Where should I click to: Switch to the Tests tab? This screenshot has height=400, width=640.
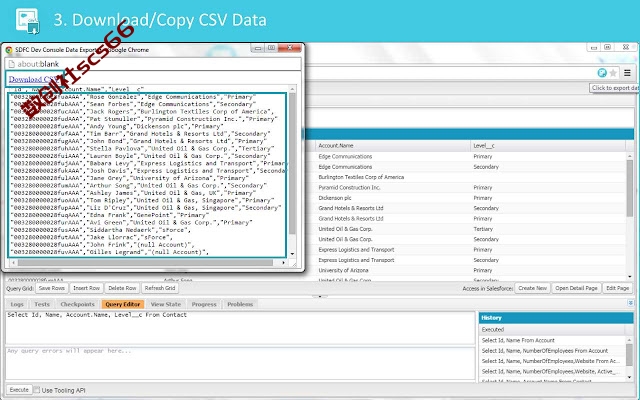(42, 304)
